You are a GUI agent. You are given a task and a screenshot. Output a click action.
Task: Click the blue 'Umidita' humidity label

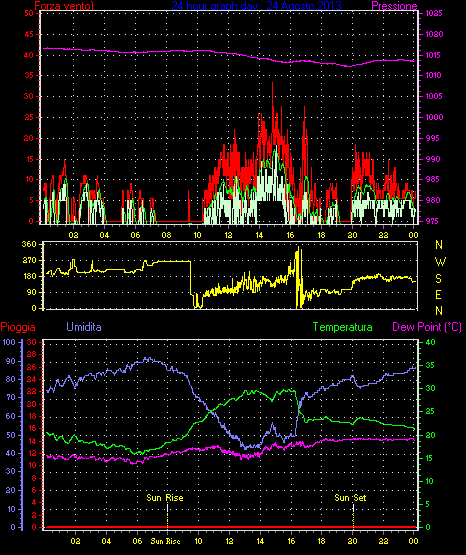(x=84, y=327)
